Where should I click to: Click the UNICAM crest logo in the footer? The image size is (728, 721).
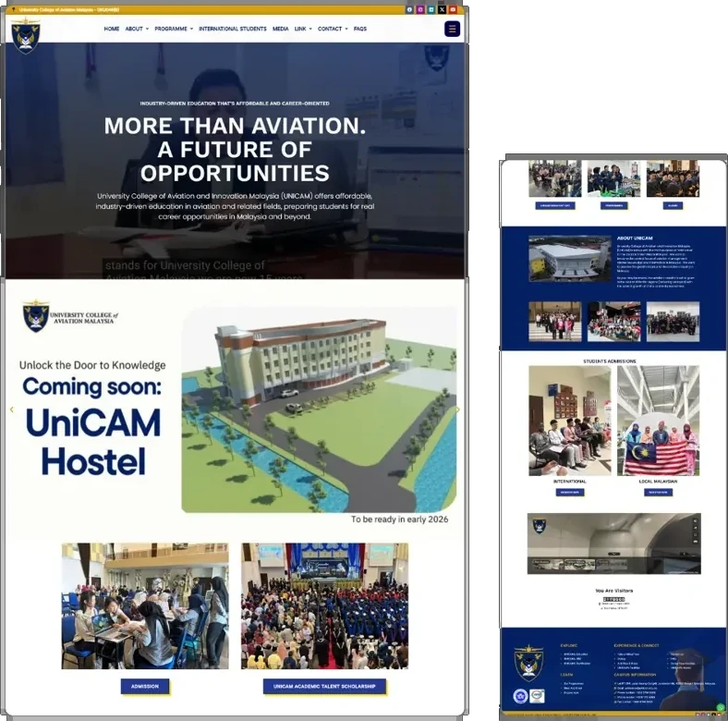(528, 663)
